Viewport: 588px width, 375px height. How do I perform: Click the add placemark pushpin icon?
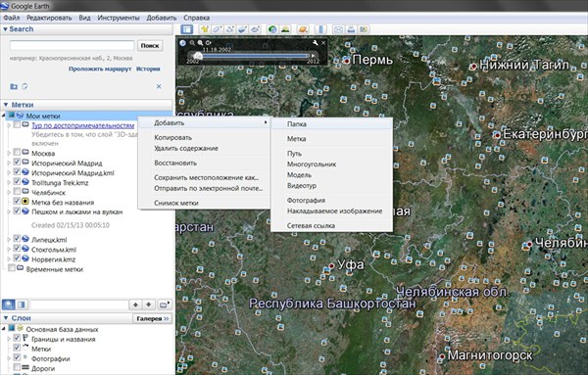[205, 29]
